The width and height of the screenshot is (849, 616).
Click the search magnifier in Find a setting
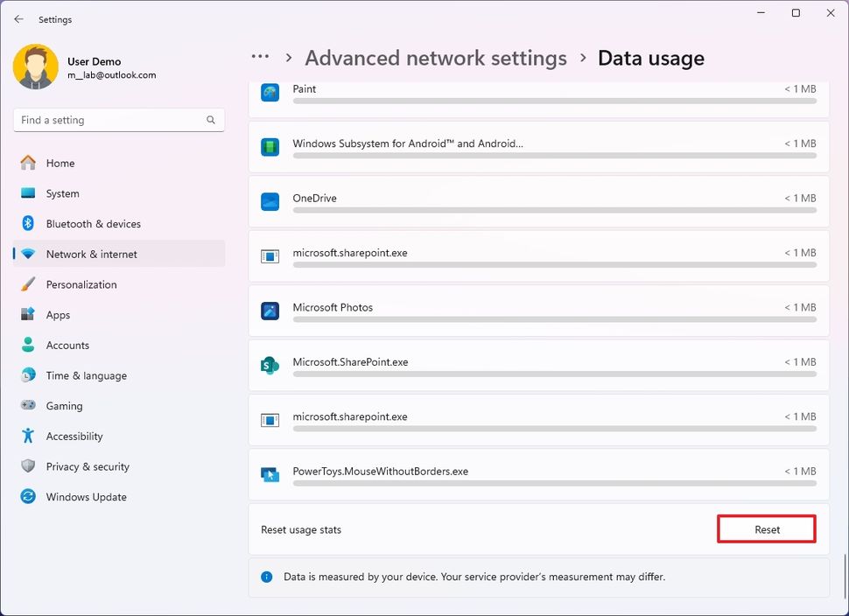[210, 119]
